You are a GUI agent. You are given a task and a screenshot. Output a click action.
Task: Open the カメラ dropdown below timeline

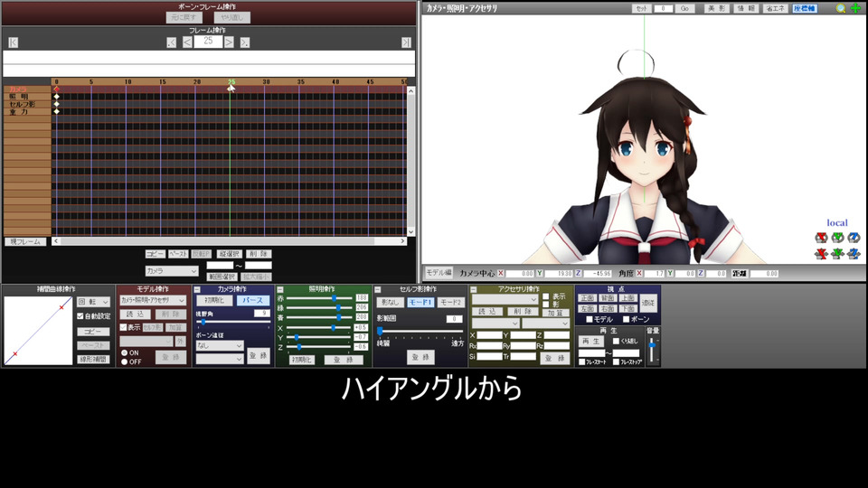click(172, 271)
